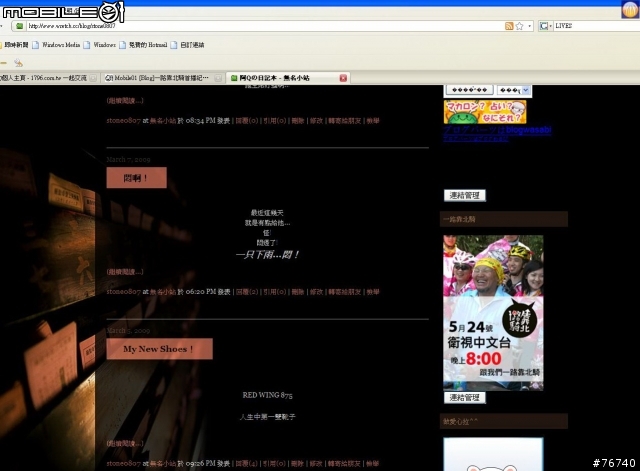
Task: Open the Windows bookmark
Action: [x=104, y=45]
